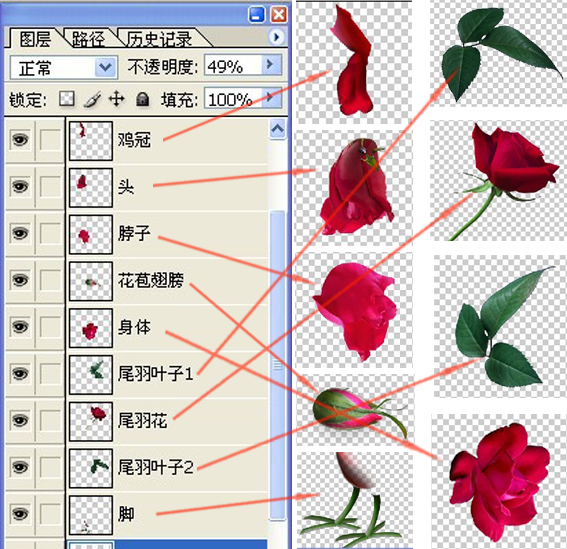Select the 脚 layer thumbnail
Viewport: 567px width, 549px height.
pos(91,515)
